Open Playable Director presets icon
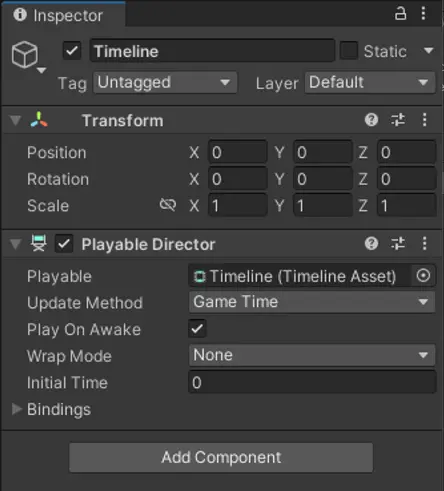This screenshot has width=444, height=491. click(x=398, y=244)
